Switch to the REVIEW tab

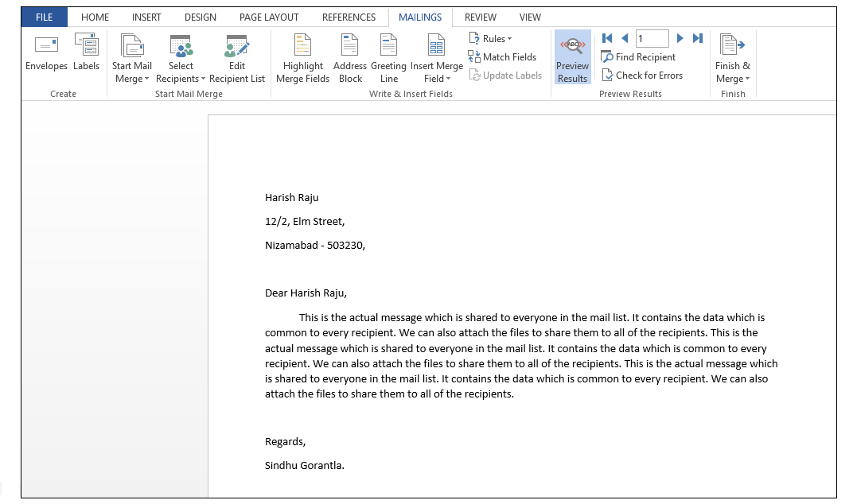[481, 17]
